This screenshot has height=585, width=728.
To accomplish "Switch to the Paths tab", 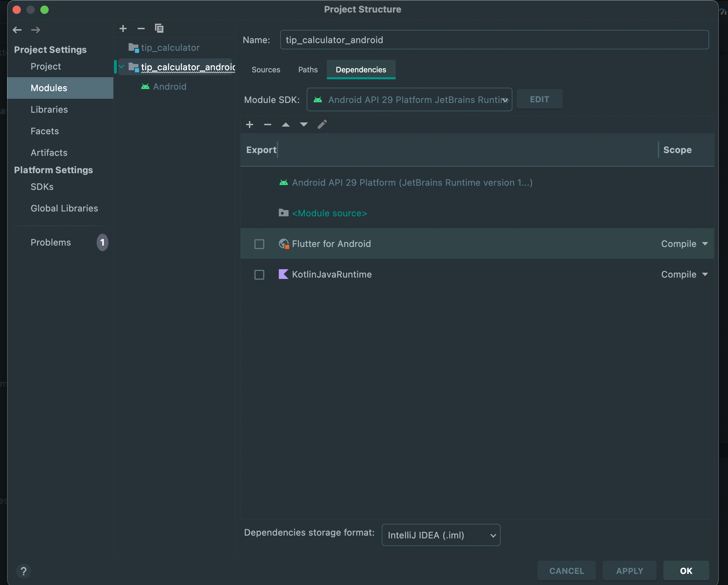I will pos(308,70).
